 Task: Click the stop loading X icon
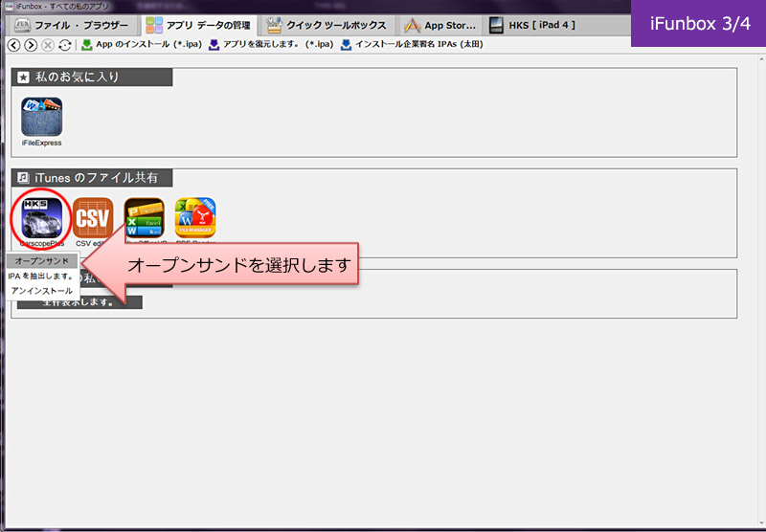(47, 45)
